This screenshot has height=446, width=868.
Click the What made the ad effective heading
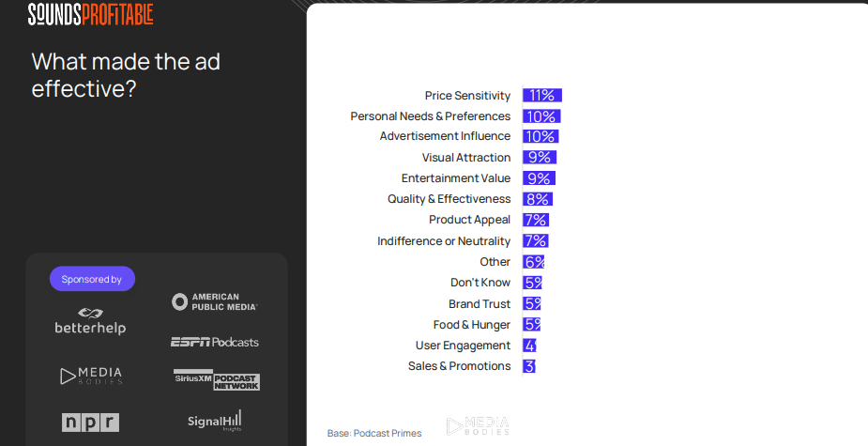tap(126, 75)
